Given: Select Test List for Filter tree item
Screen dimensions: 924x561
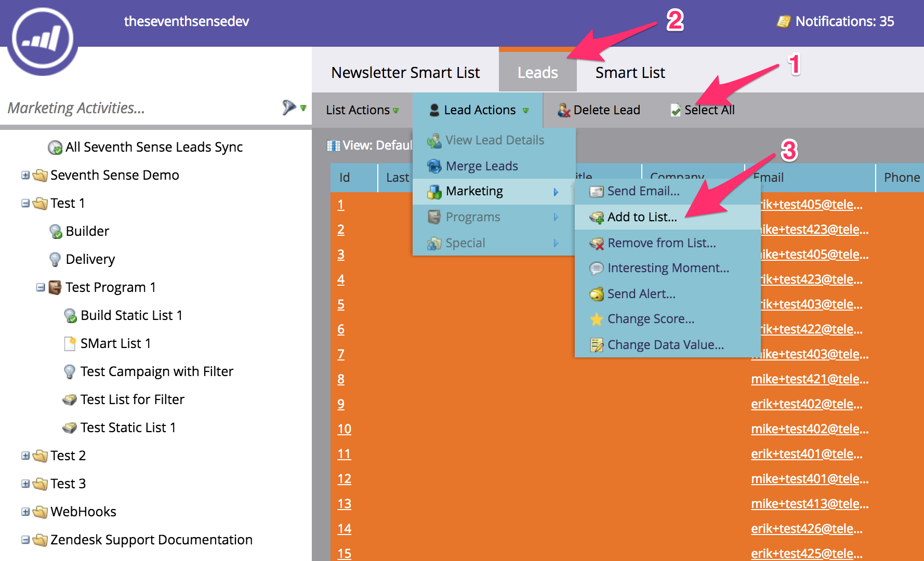Looking at the screenshot, I should [x=132, y=399].
